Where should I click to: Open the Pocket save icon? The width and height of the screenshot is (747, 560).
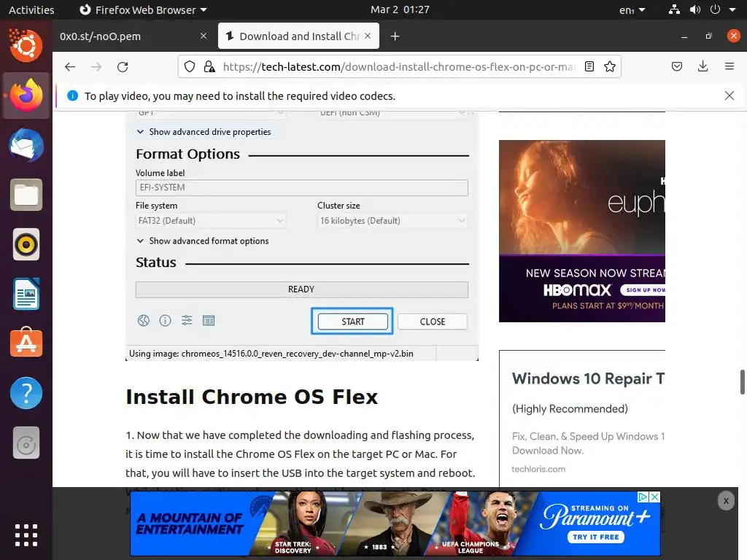(677, 66)
